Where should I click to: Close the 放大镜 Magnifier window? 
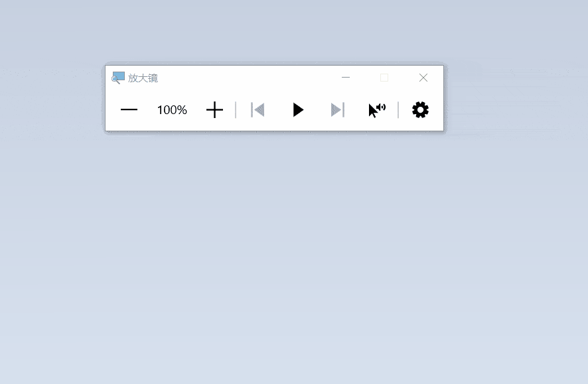(423, 78)
